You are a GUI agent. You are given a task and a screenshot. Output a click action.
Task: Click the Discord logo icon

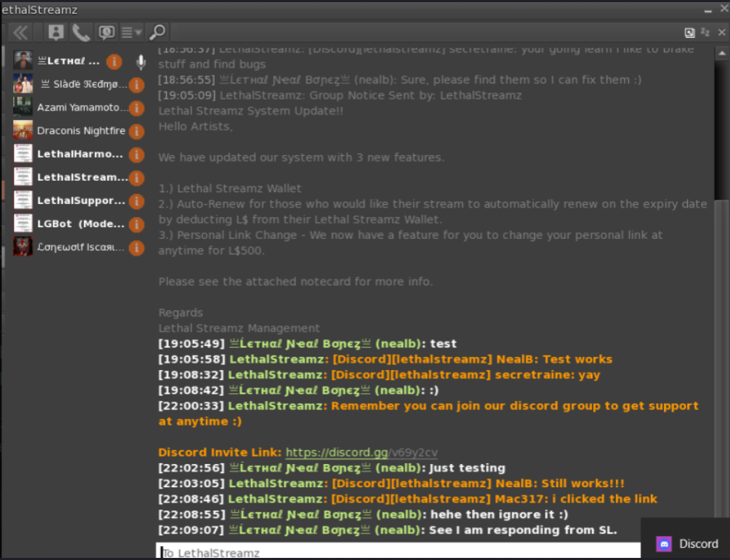(x=664, y=544)
